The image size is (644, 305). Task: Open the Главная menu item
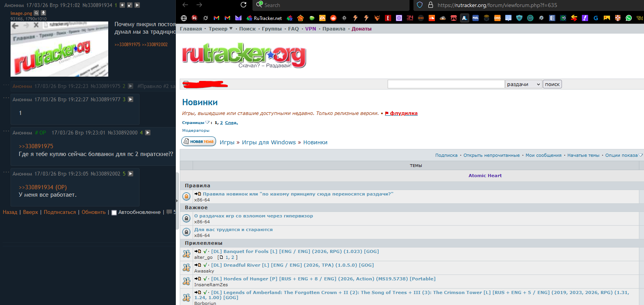191,29
